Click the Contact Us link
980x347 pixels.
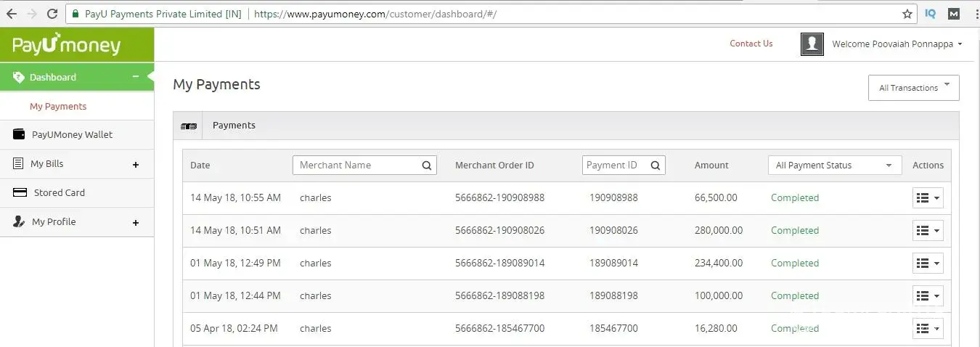(751, 44)
